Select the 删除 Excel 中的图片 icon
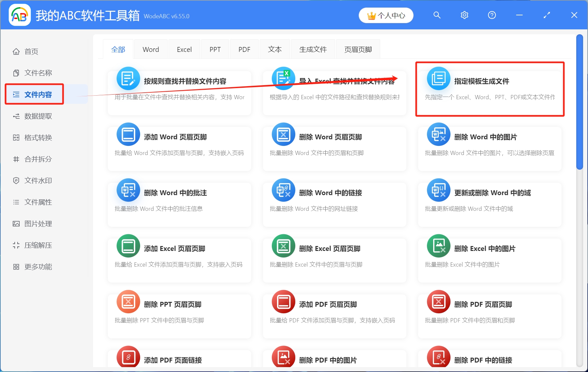This screenshot has height=372, width=588. (439, 246)
